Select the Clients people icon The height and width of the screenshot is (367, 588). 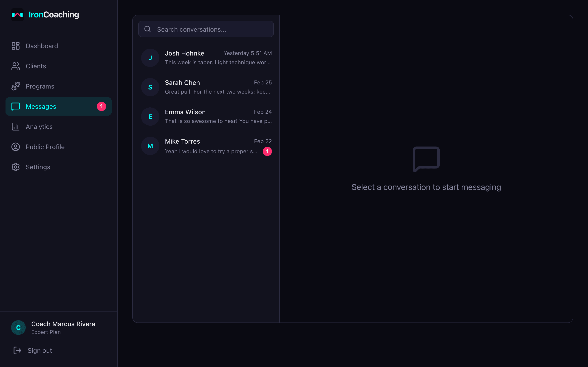coord(16,66)
